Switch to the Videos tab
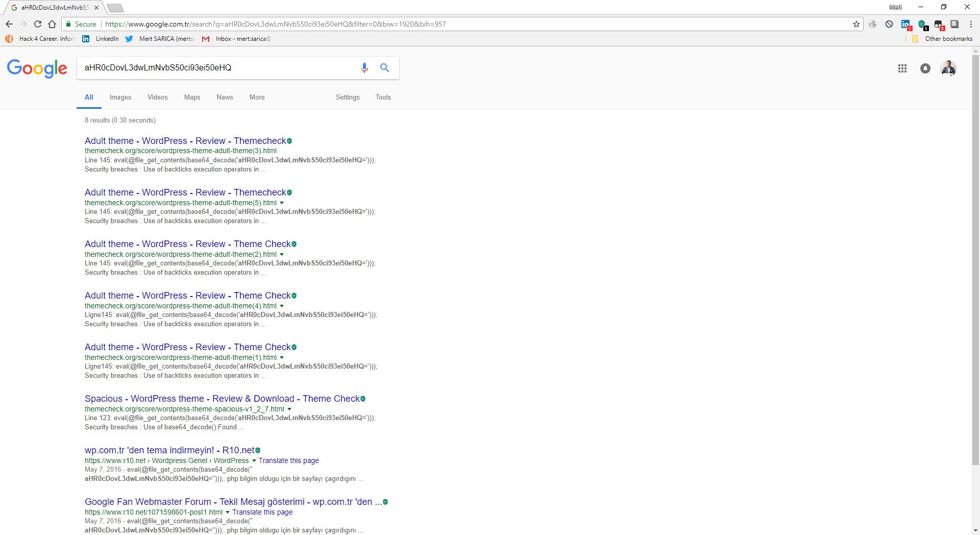 [x=158, y=98]
